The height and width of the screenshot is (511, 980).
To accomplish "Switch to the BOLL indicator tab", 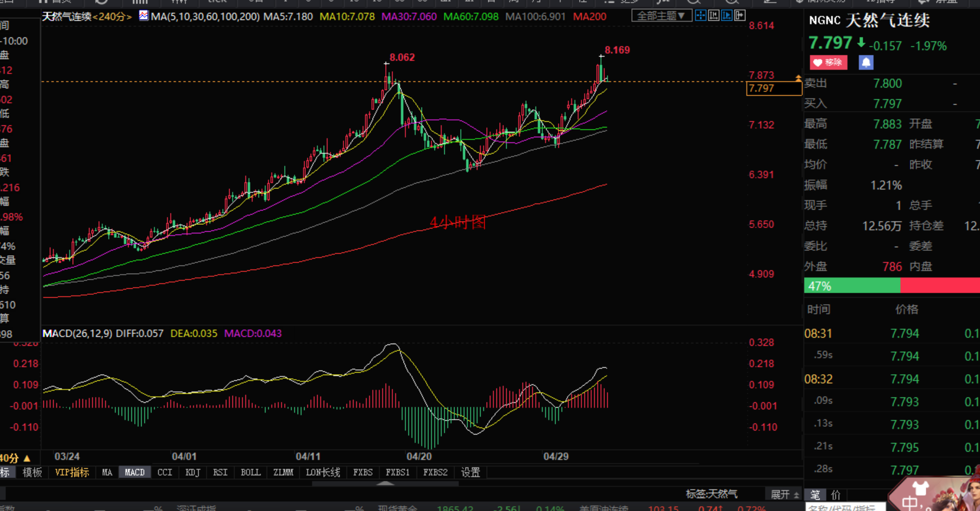I will click(250, 472).
